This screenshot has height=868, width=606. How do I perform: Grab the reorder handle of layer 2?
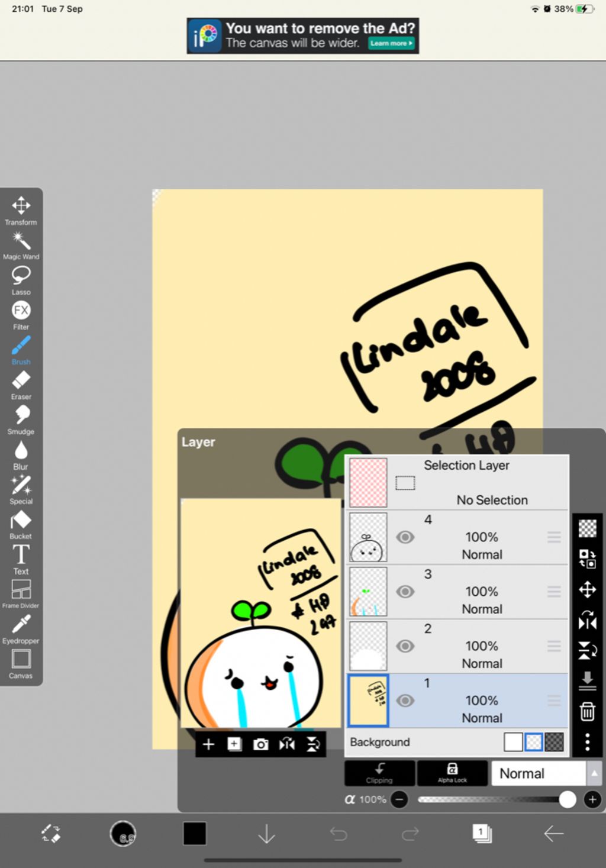(x=554, y=646)
